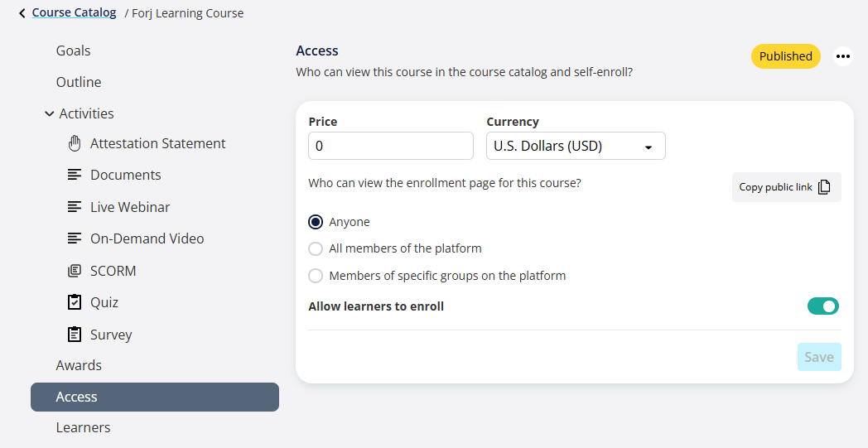Disable the Allow learners to enroll toggle
868x448 pixels.
[822, 306]
